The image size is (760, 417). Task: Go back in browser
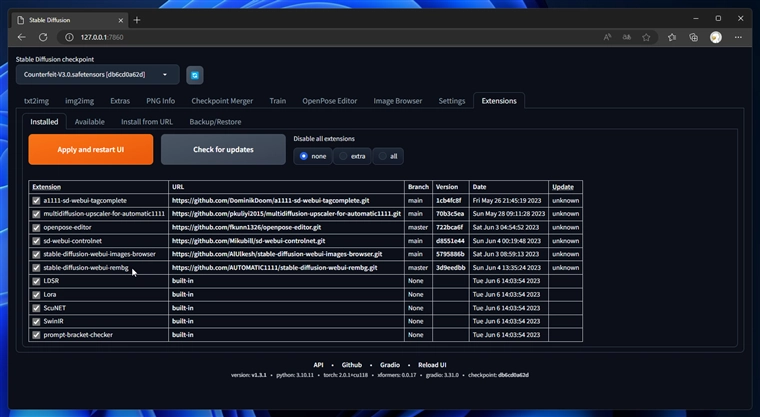tap(21, 37)
